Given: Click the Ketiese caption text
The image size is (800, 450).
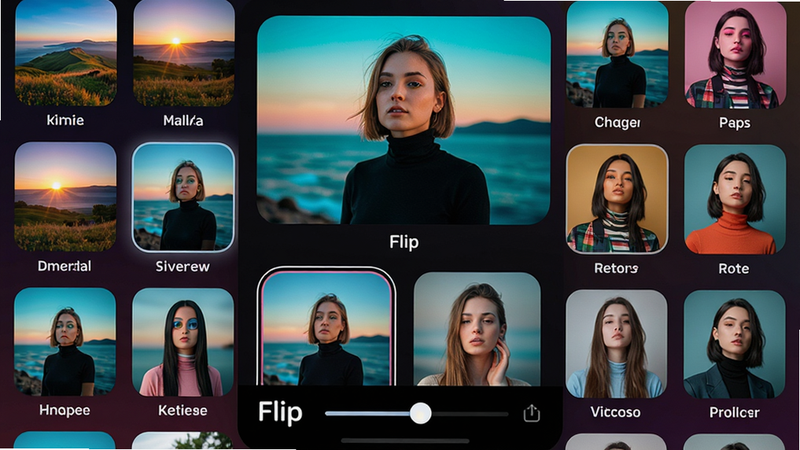Looking at the screenshot, I should (x=183, y=410).
